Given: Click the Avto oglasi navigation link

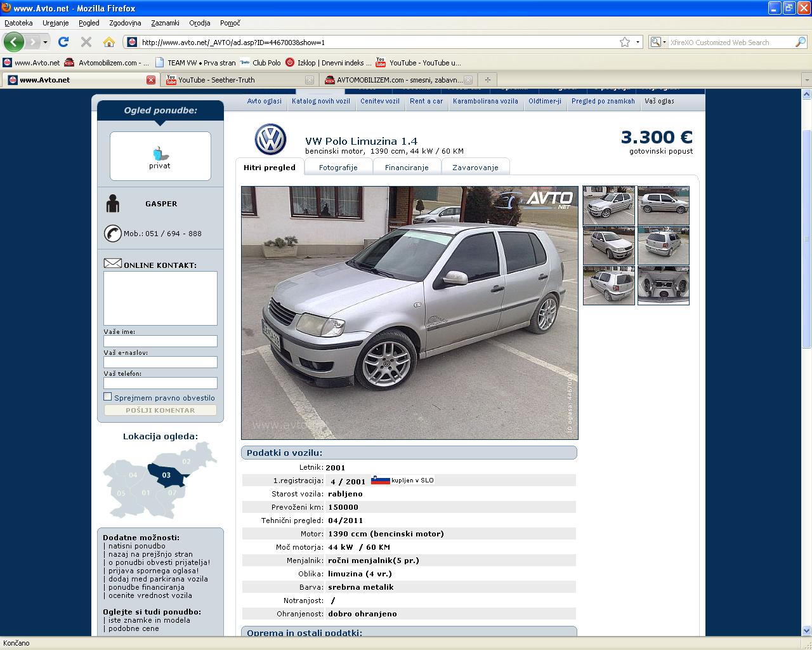Looking at the screenshot, I should (264, 102).
